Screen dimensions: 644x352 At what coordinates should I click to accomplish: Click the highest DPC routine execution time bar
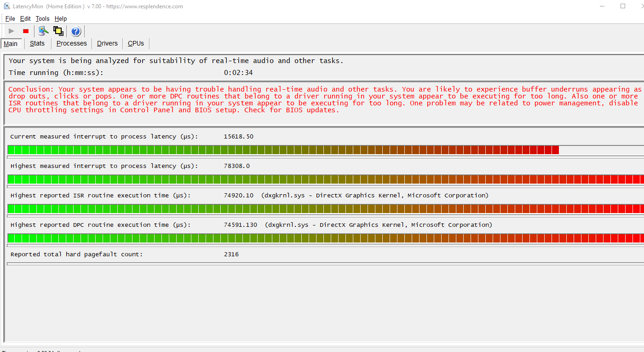[326, 238]
